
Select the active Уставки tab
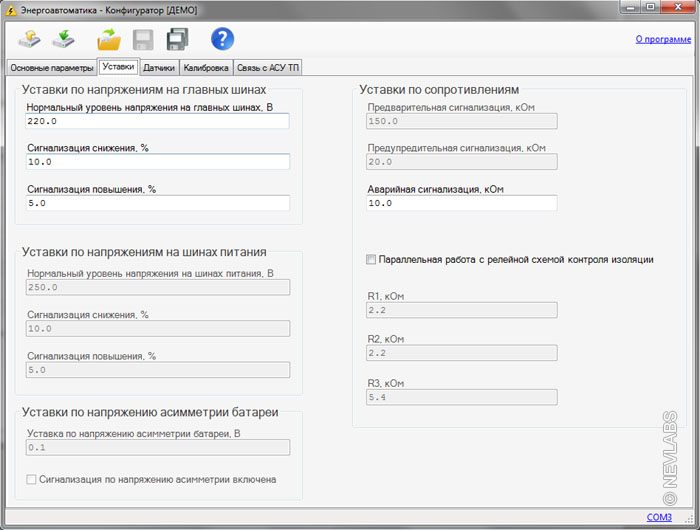point(118,67)
